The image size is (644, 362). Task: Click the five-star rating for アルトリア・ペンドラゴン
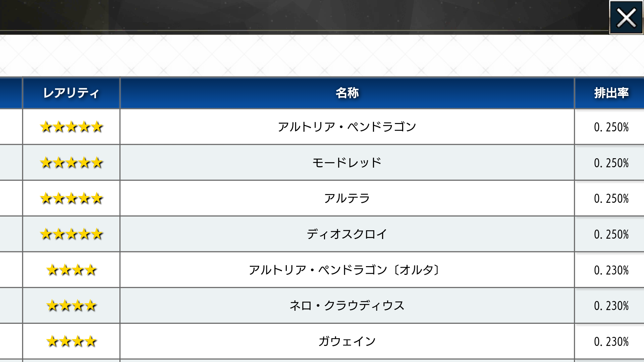point(71,127)
